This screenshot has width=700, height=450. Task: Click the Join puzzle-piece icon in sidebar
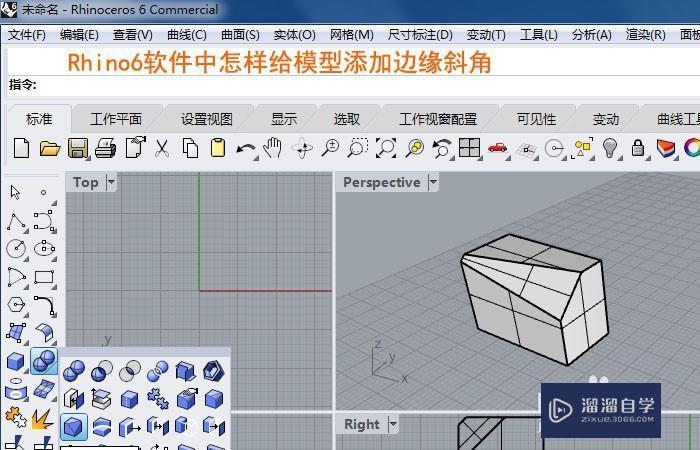coord(16,416)
